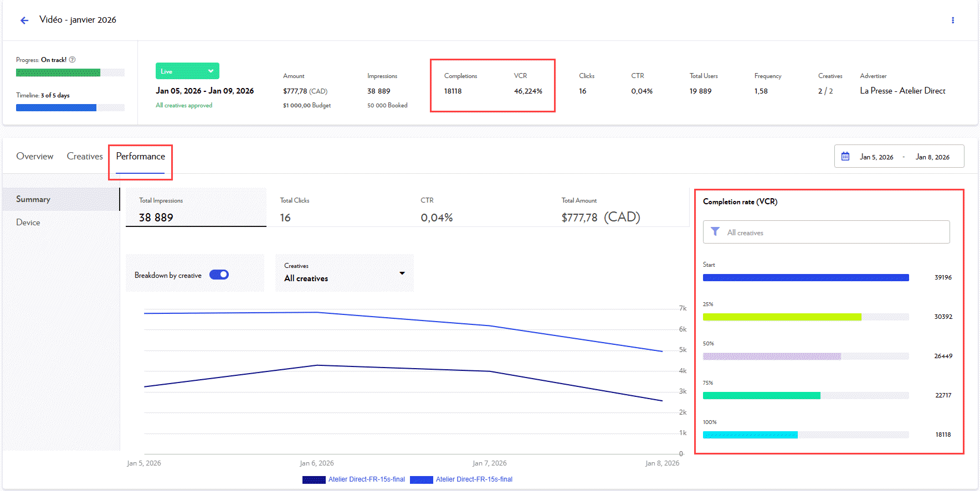
Task: Click the help icon next to On track
Action: (72, 60)
